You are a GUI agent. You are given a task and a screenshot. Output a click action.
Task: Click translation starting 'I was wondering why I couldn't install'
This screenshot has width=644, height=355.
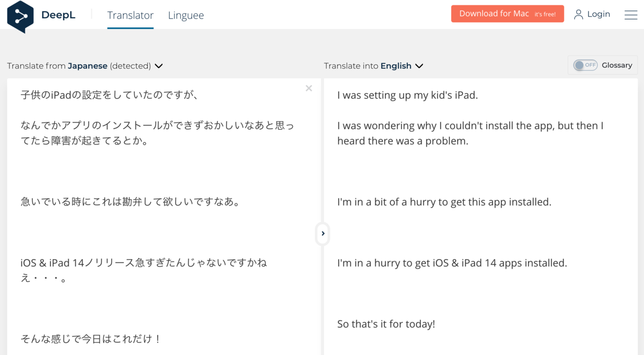pos(471,134)
